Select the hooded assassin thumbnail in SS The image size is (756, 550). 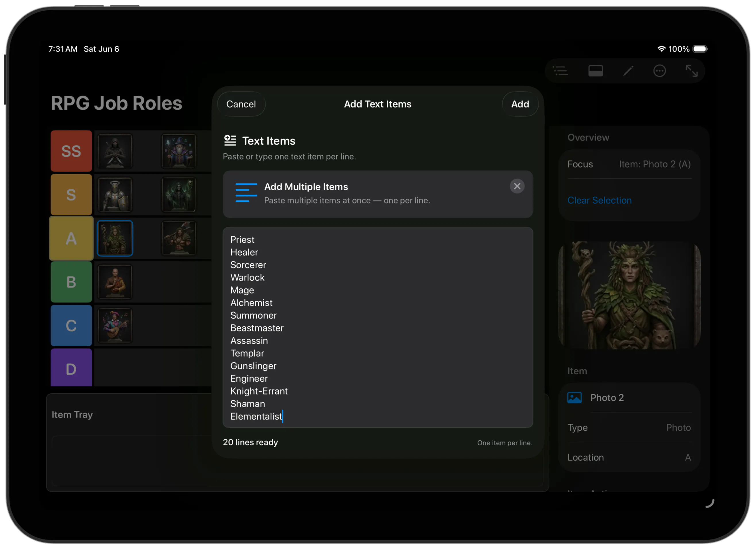pyautogui.click(x=115, y=151)
